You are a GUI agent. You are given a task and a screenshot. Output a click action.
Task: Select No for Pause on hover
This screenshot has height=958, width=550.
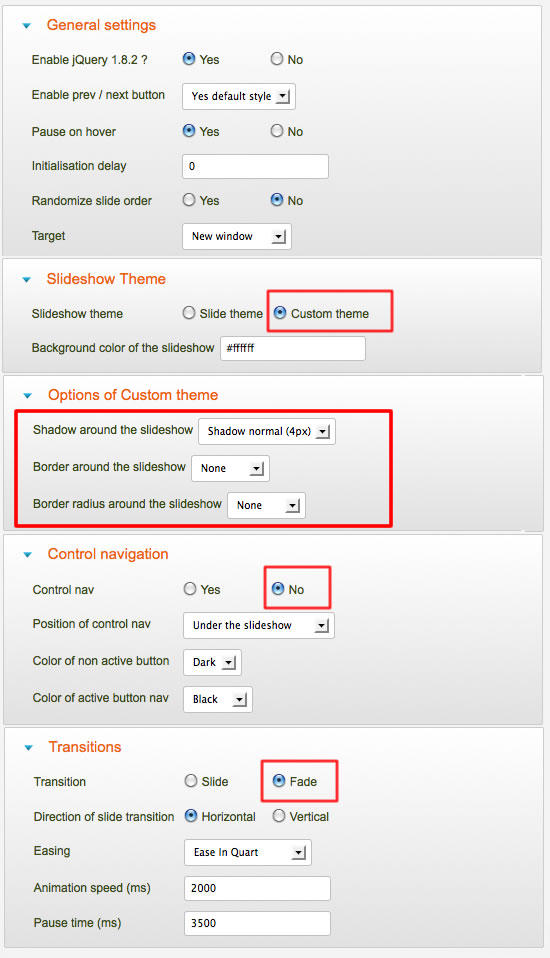[x=277, y=131]
